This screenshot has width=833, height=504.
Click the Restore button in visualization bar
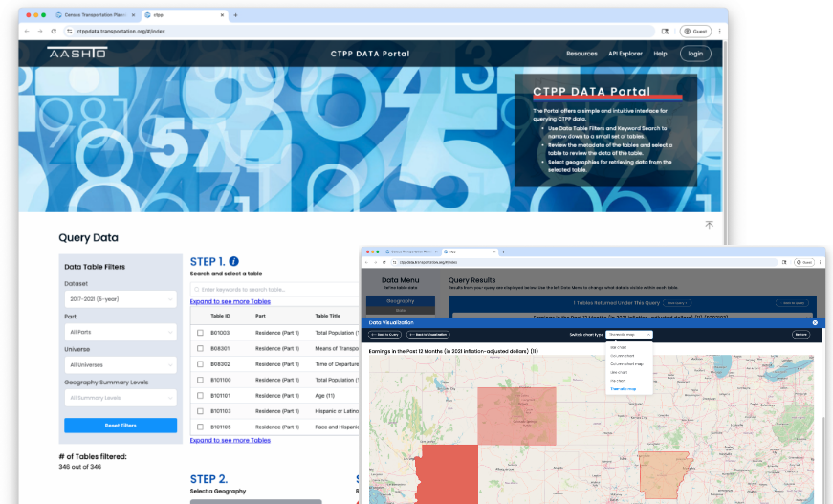tap(800, 335)
